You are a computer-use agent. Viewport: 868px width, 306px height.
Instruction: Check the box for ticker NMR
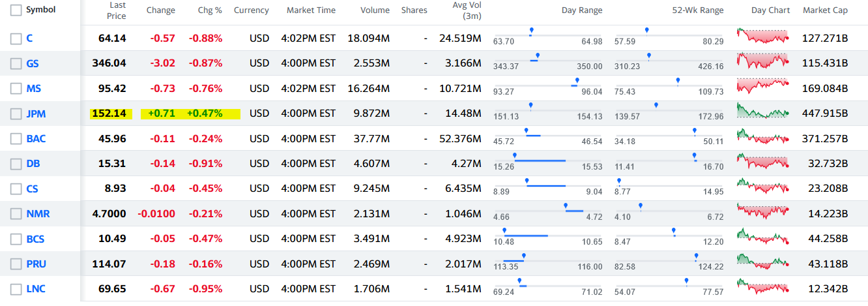(x=16, y=214)
